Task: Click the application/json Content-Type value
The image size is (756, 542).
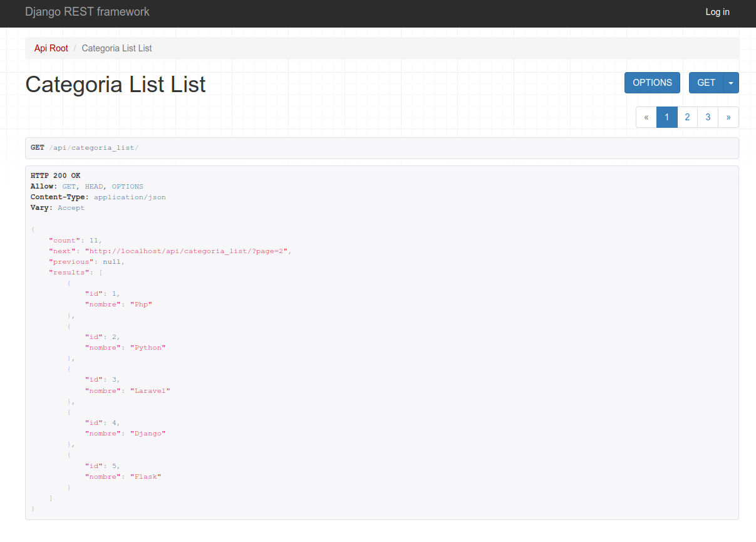Action: [130, 197]
